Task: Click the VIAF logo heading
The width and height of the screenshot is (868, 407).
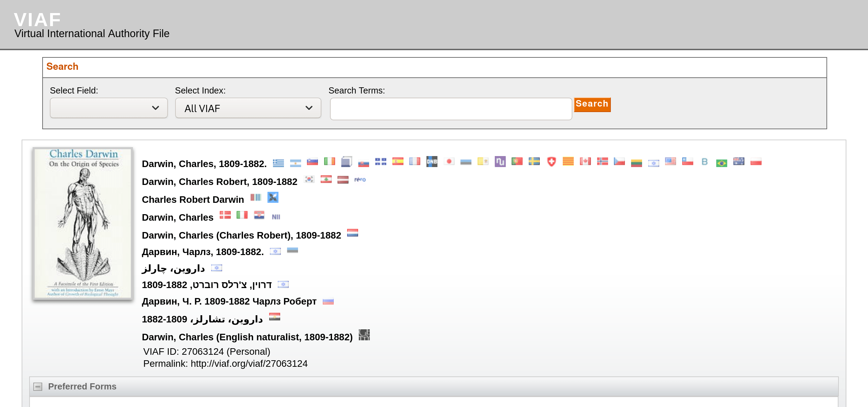Action: [x=37, y=20]
